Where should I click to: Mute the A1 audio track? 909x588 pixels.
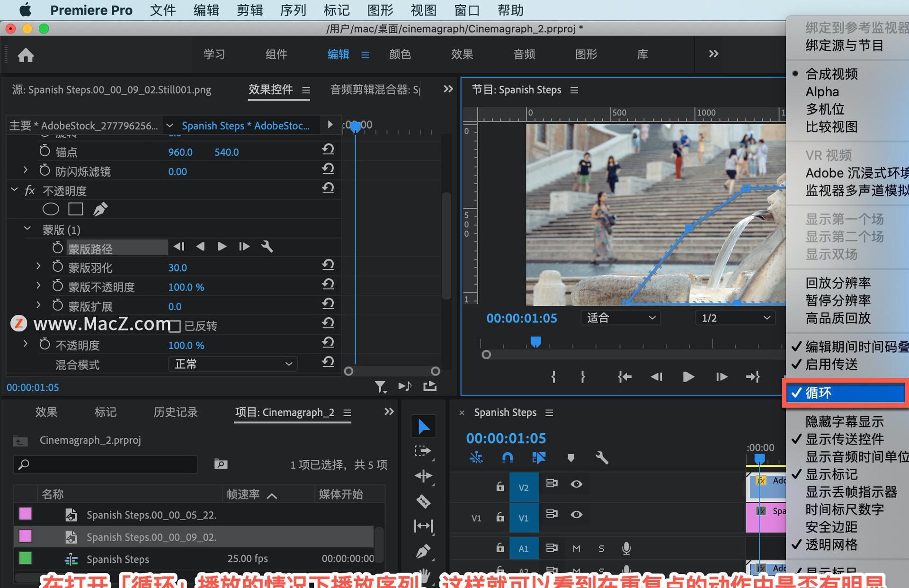pos(576,548)
